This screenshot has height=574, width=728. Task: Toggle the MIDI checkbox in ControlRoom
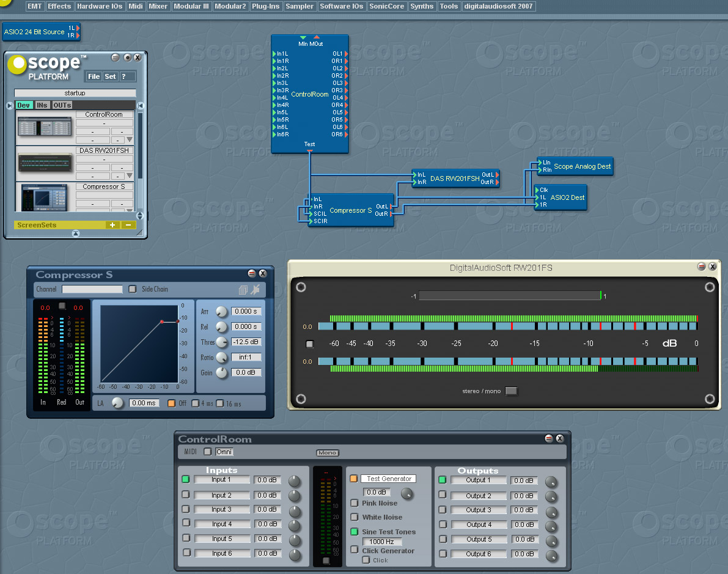click(x=208, y=451)
